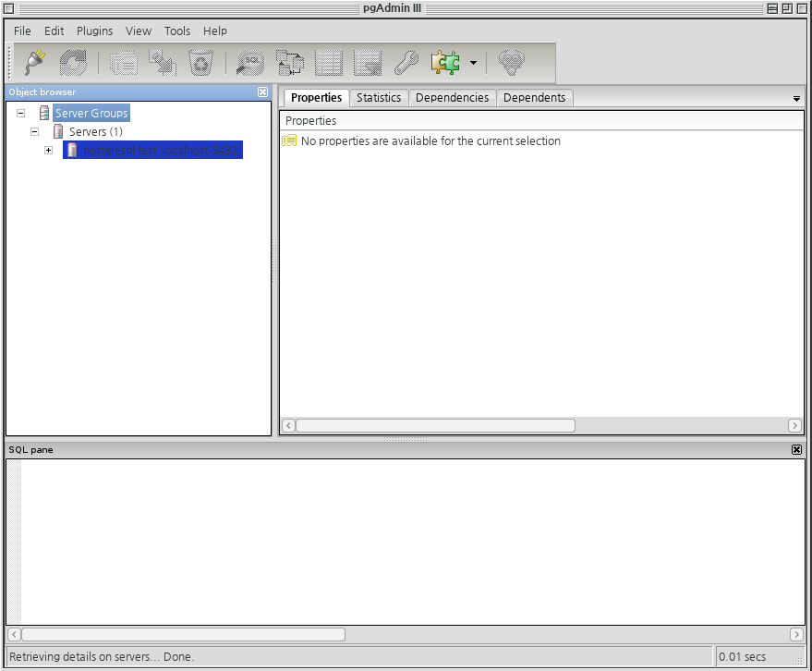The width and height of the screenshot is (812, 671).
Task: Click the guru hint icon
Action: [512, 63]
